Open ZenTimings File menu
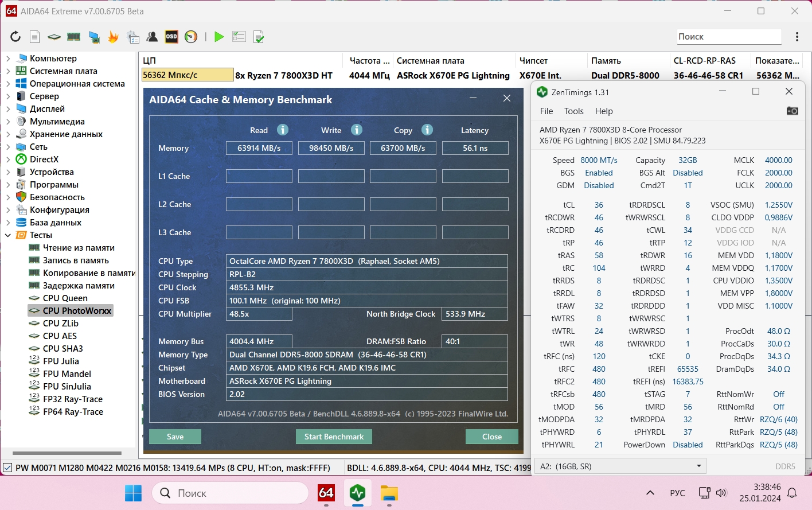This screenshot has height=510, width=812. point(546,111)
